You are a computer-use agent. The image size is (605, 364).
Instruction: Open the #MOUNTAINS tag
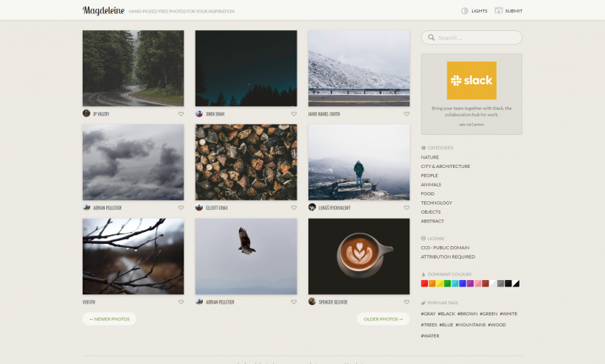(470, 325)
